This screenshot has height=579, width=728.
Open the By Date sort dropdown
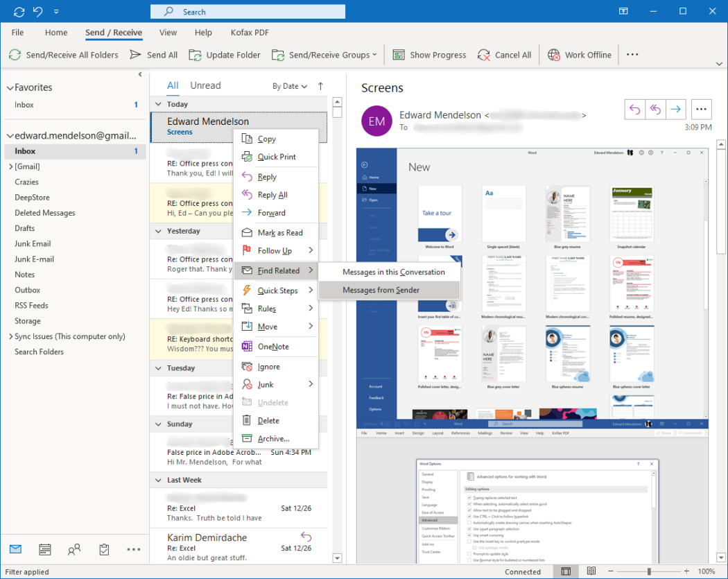pyautogui.click(x=290, y=86)
